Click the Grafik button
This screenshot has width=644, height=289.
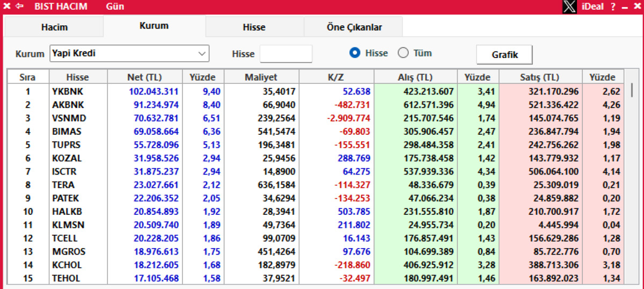click(504, 55)
